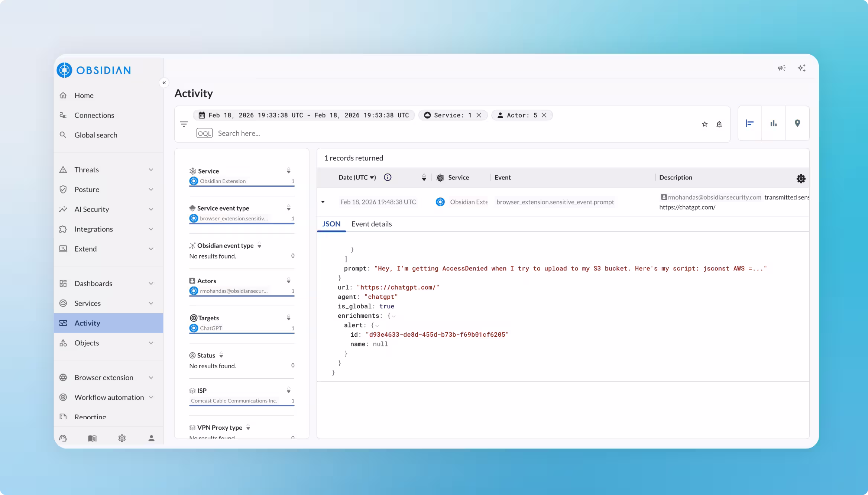Select Comcast Cable Communications Inc. facet

point(242,401)
